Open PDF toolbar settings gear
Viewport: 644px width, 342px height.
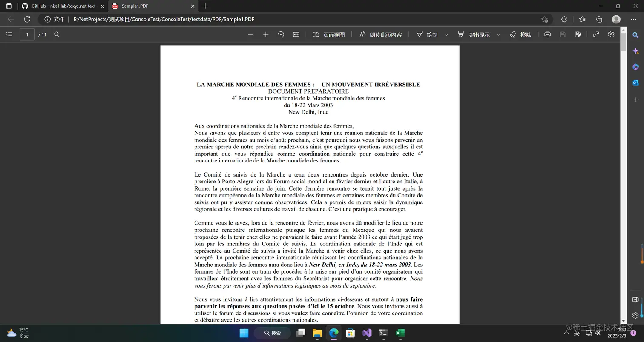coord(611,34)
